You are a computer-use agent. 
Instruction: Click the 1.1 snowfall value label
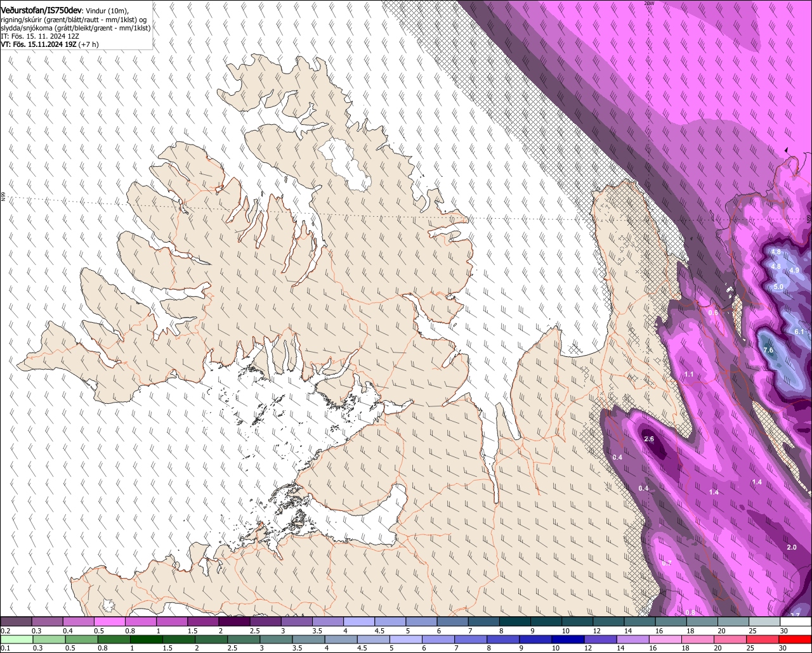689,375
